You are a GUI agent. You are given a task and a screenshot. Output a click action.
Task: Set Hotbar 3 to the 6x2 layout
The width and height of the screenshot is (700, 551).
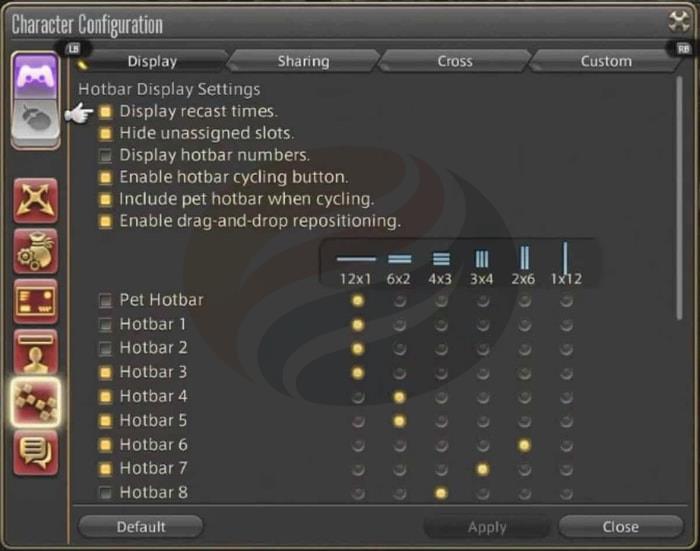[399, 373]
